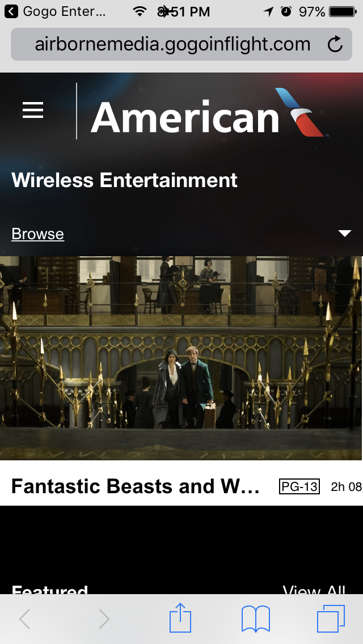Image resolution: width=363 pixels, height=644 pixels.
Task: Tap the battery indicator in status bar
Action: [x=343, y=11]
